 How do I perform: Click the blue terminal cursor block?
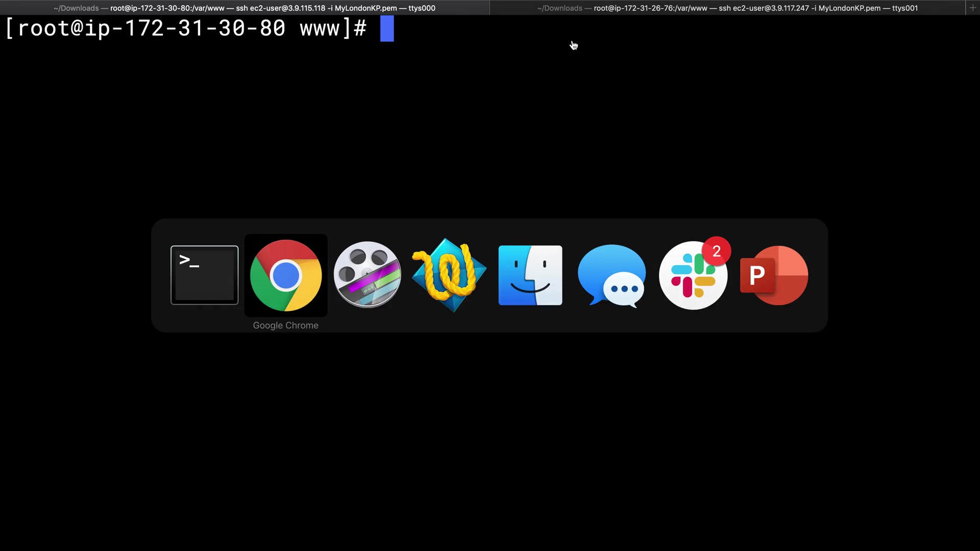point(387,29)
